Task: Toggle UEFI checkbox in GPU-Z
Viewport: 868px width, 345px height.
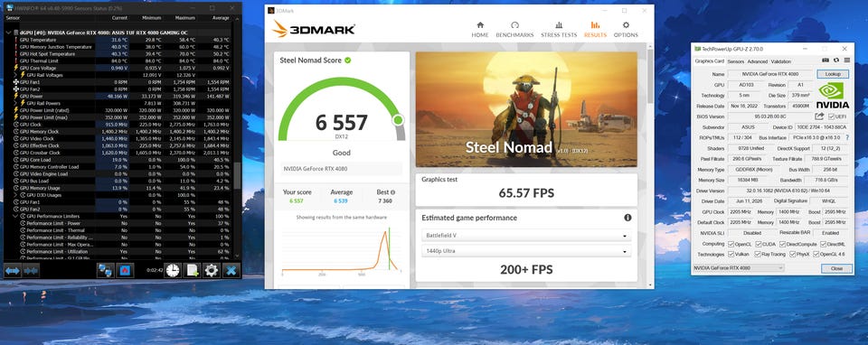Action: click(x=832, y=117)
